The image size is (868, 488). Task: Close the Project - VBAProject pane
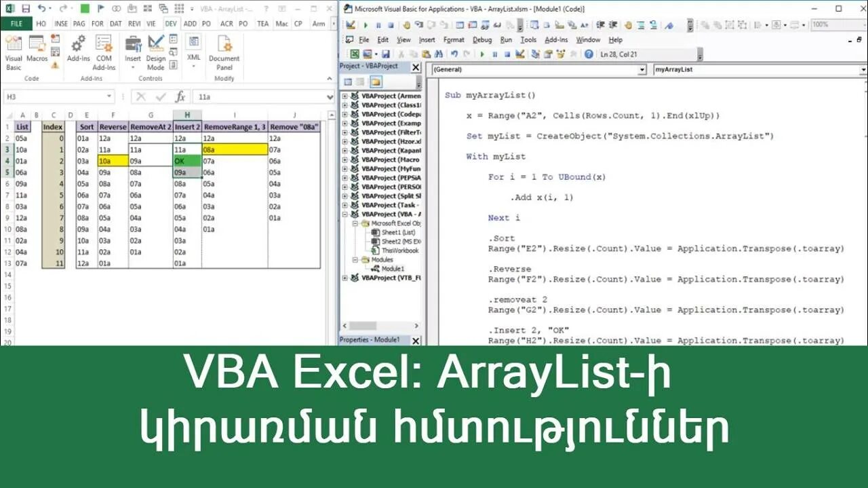tap(415, 67)
